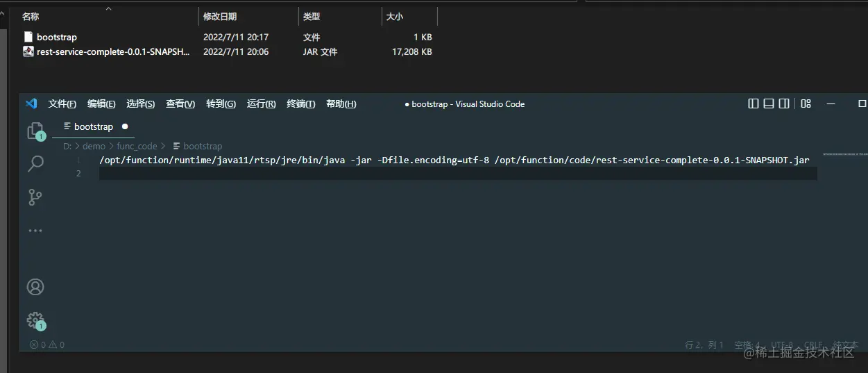Click JAR 文件 type cell

tap(321, 51)
